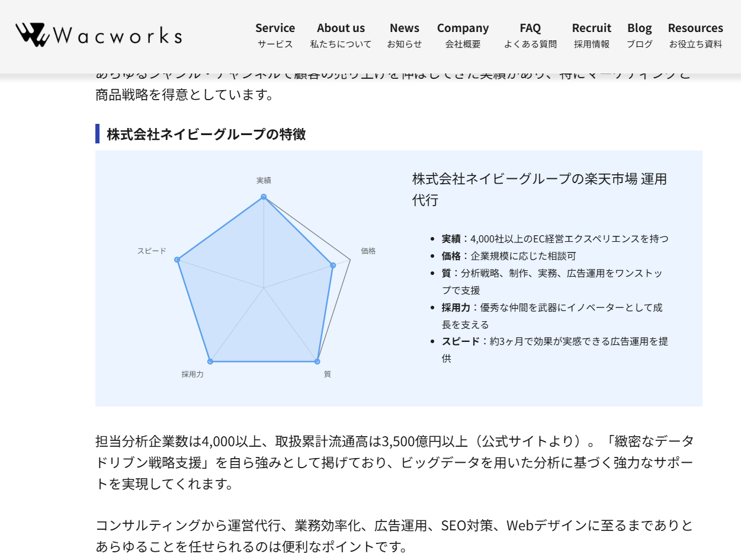Click the 実績 data point on radar chart
This screenshot has height=560, width=741.
[x=264, y=197]
